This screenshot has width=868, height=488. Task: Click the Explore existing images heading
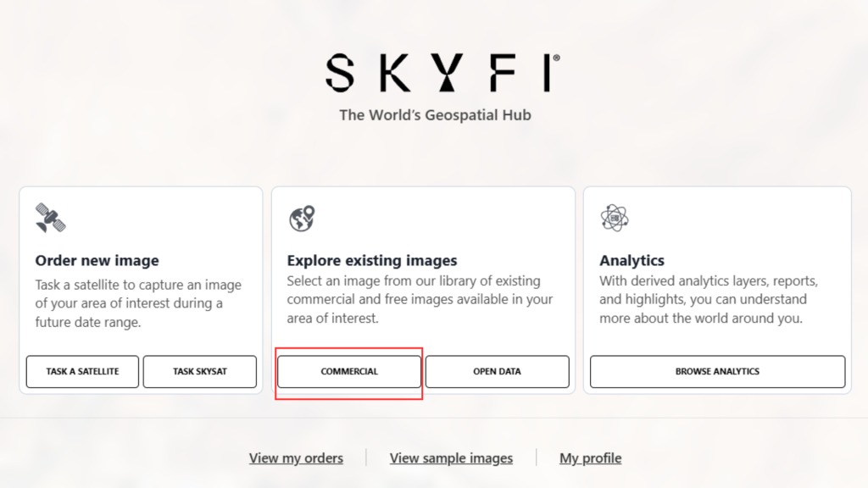372,260
